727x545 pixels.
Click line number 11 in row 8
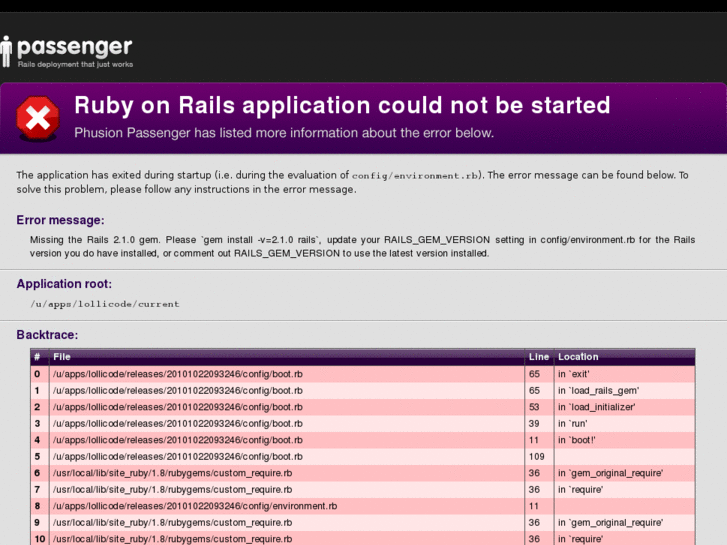point(534,506)
